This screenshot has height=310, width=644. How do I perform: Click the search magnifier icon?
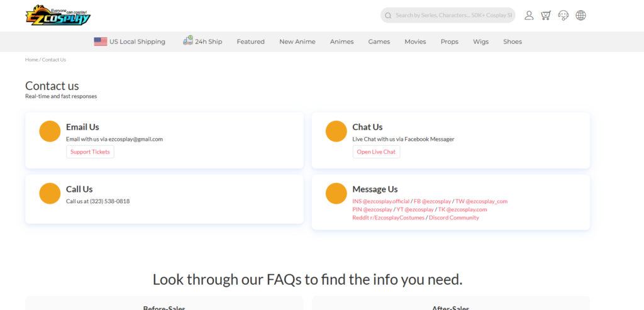point(388,16)
